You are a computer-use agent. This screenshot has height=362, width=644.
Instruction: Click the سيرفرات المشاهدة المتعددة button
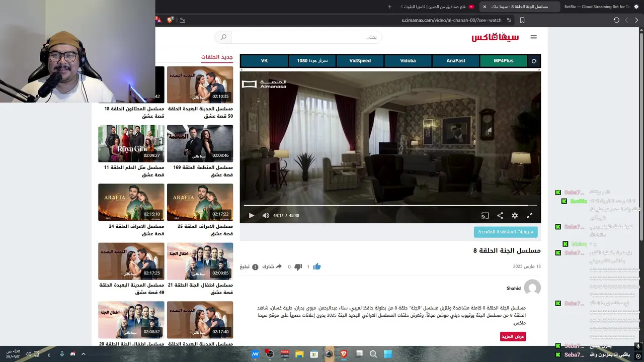click(x=506, y=232)
